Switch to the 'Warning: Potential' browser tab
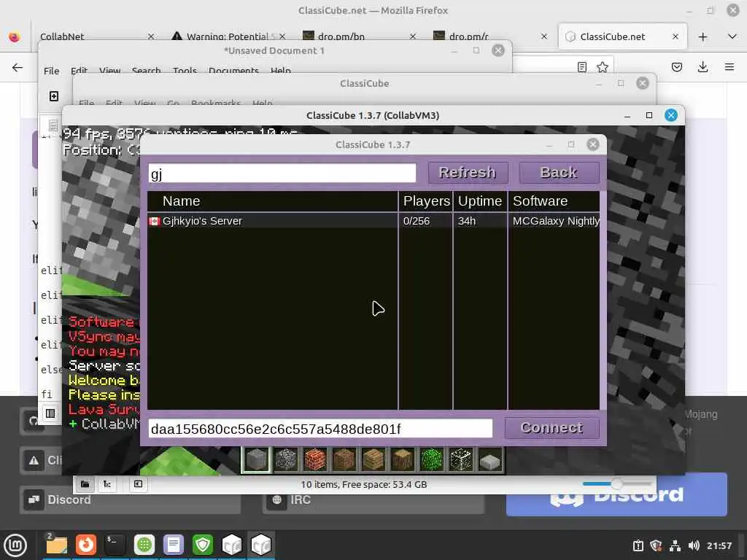This screenshot has height=560, width=747. click(x=228, y=36)
